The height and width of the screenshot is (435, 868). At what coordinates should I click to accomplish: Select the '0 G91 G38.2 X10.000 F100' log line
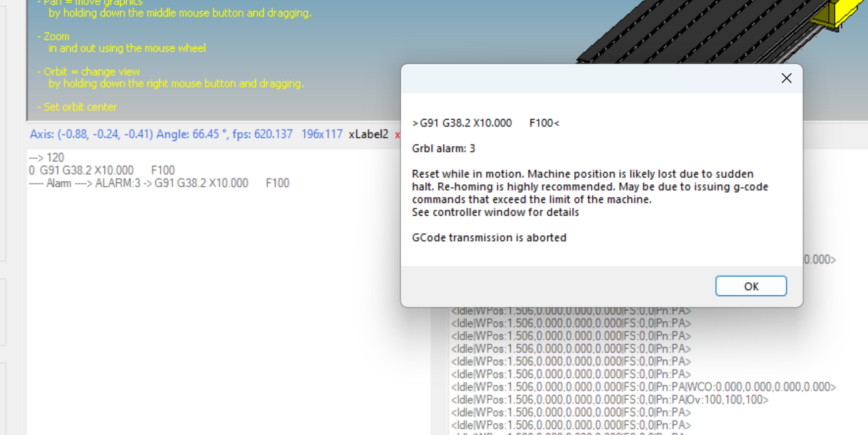(101, 170)
